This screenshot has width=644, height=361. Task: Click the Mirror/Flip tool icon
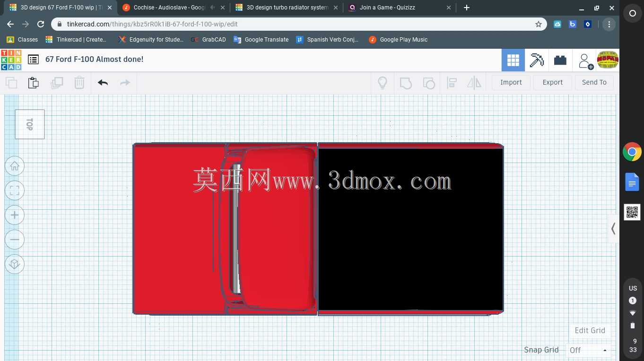pyautogui.click(x=474, y=83)
